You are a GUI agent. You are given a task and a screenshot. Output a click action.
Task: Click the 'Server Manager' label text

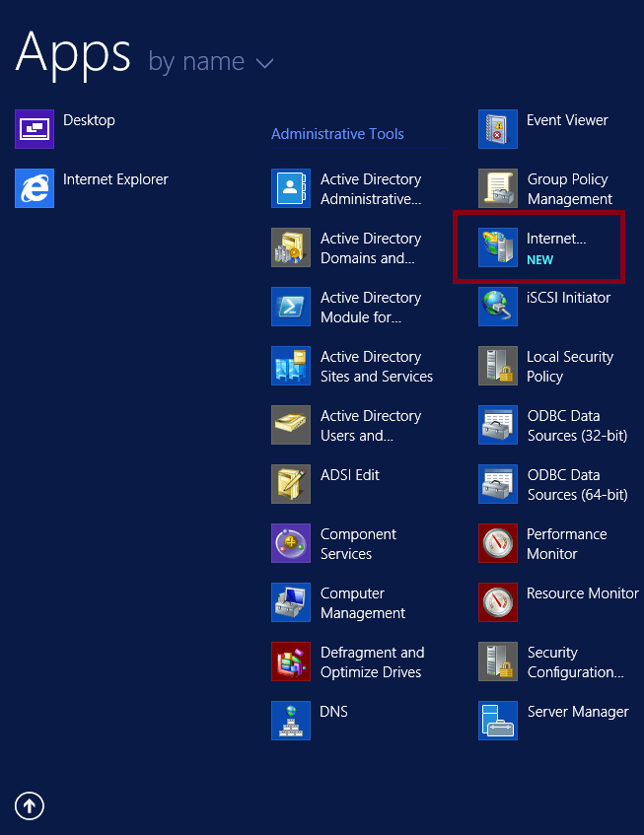[578, 712]
